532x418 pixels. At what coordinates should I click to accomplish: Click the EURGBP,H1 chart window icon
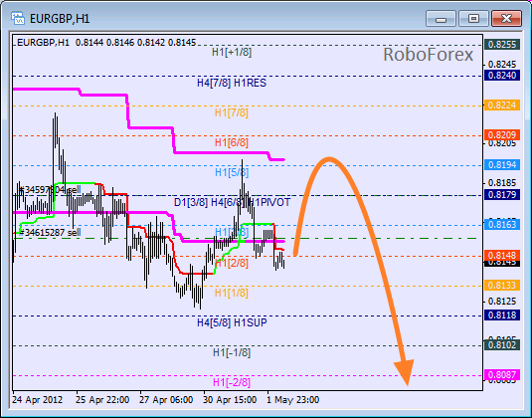click(x=18, y=18)
